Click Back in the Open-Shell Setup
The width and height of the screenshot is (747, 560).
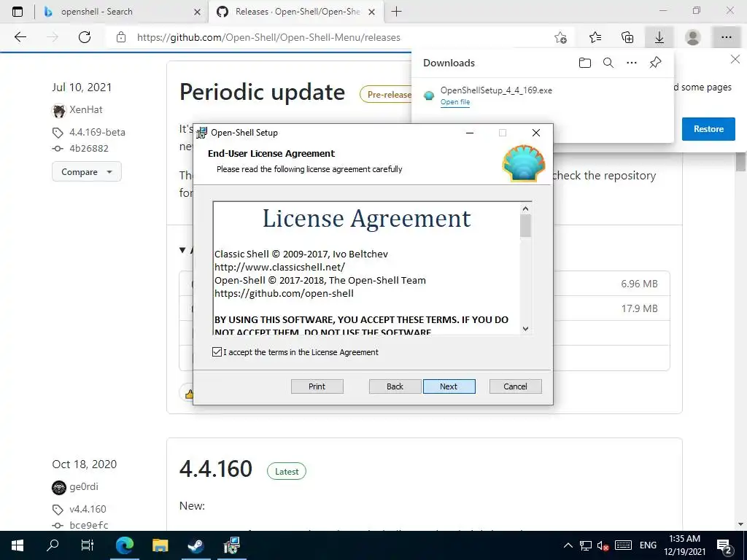[395, 386]
